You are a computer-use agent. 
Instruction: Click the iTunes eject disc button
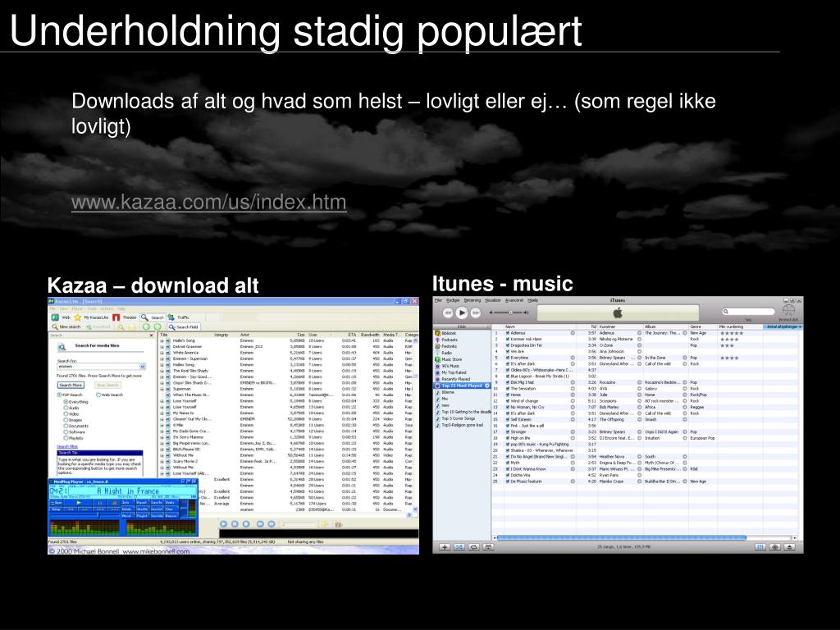(x=790, y=547)
